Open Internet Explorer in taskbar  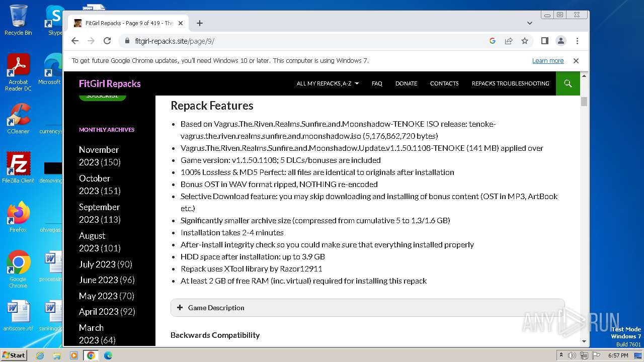point(40,355)
